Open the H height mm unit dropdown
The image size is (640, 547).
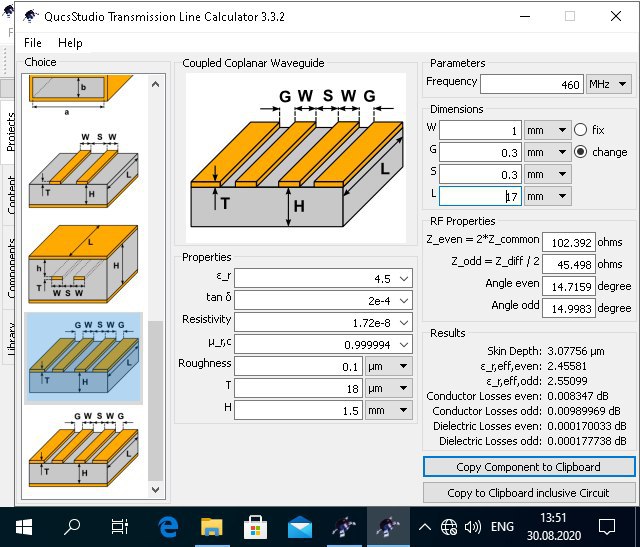388,411
